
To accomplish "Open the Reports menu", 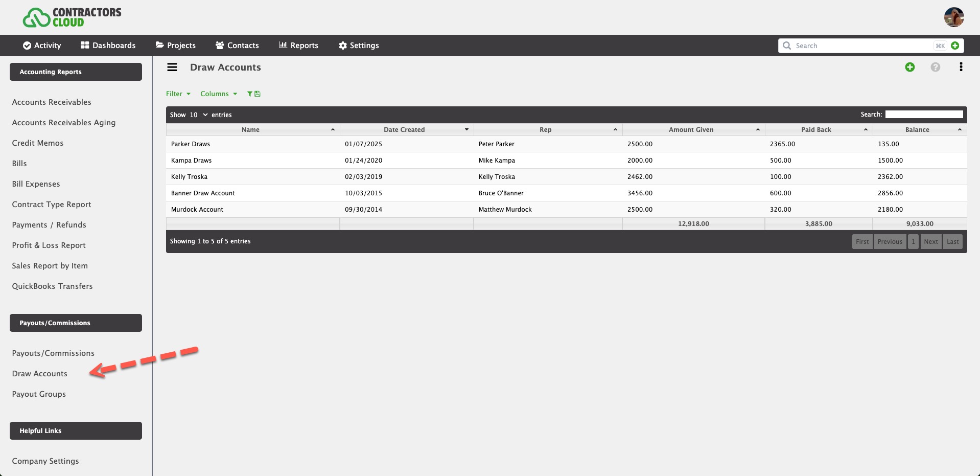I will pyautogui.click(x=298, y=46).
